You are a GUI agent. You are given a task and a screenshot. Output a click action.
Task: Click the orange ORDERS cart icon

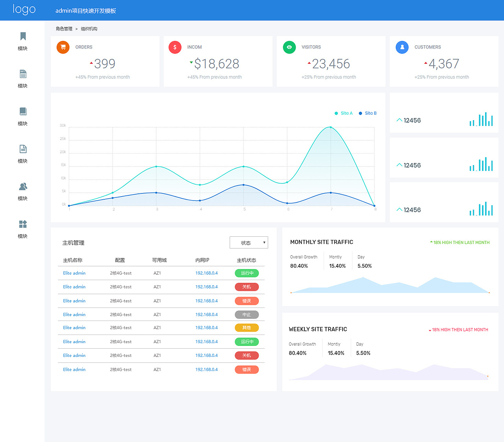[x=63, y=47]
